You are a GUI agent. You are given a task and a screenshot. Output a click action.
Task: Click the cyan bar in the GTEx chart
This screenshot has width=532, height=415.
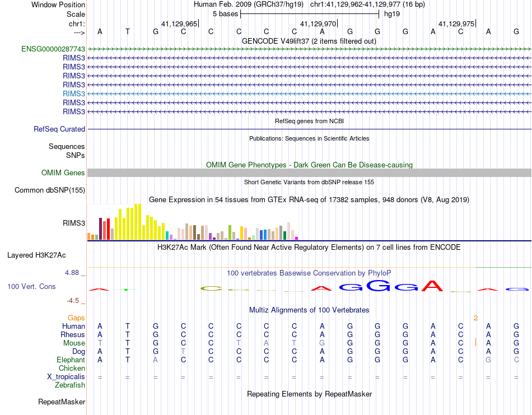[x=167, y=235]
